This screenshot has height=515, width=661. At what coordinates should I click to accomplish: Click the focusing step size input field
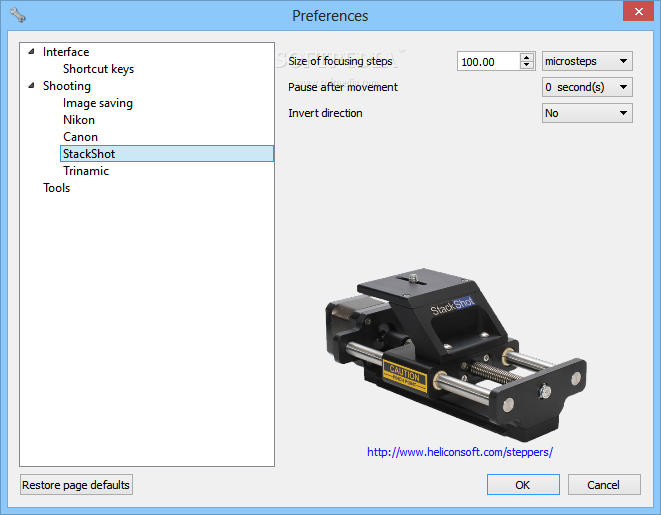(x=488, y=62)
